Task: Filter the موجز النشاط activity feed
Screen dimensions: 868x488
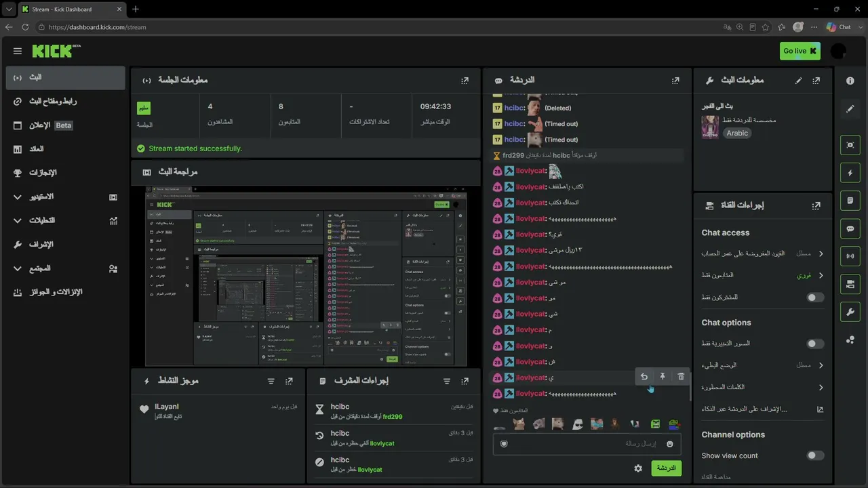Action: tap(271, 382)
